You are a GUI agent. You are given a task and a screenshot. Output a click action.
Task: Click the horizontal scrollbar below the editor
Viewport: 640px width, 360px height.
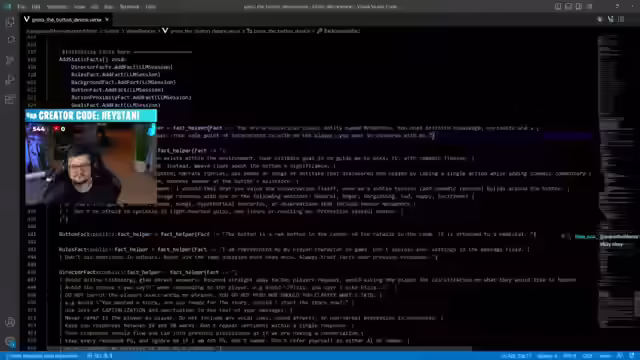coord(259,349)
